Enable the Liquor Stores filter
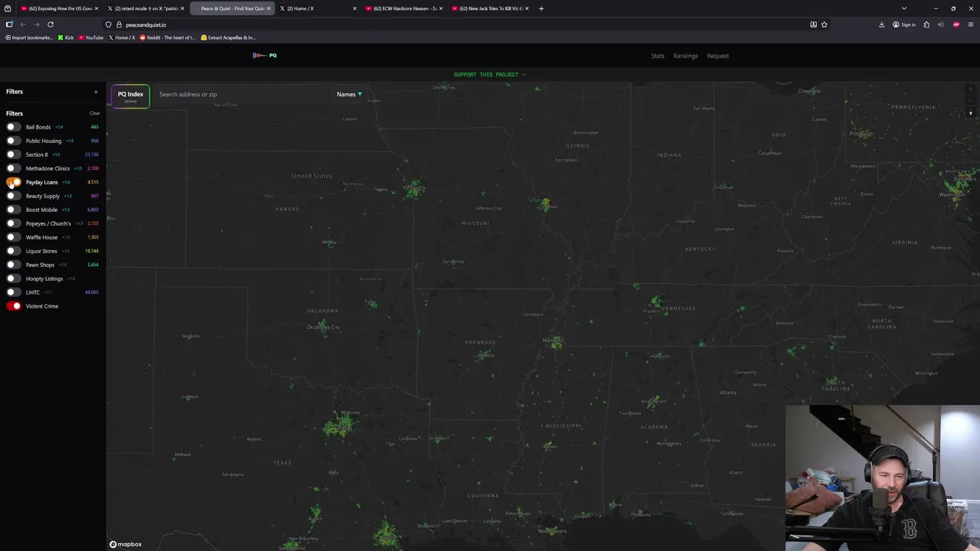 (13, 251)
